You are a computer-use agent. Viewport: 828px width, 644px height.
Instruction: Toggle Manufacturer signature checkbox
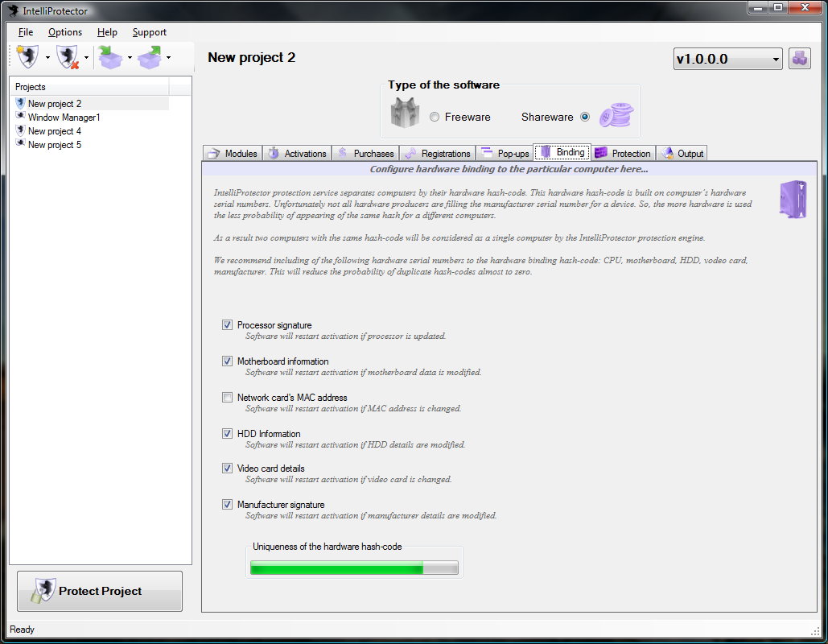click(x=227, y=505)
